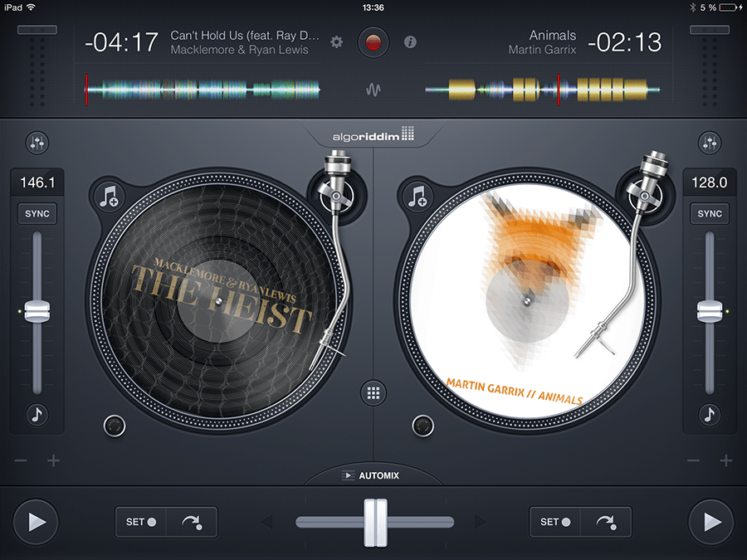The width and height of the screenshot is (747, 560).
Task: Click Macklemore & Ryan Lewis artist name
Action: pyautogui.click(x=239, y=50)
